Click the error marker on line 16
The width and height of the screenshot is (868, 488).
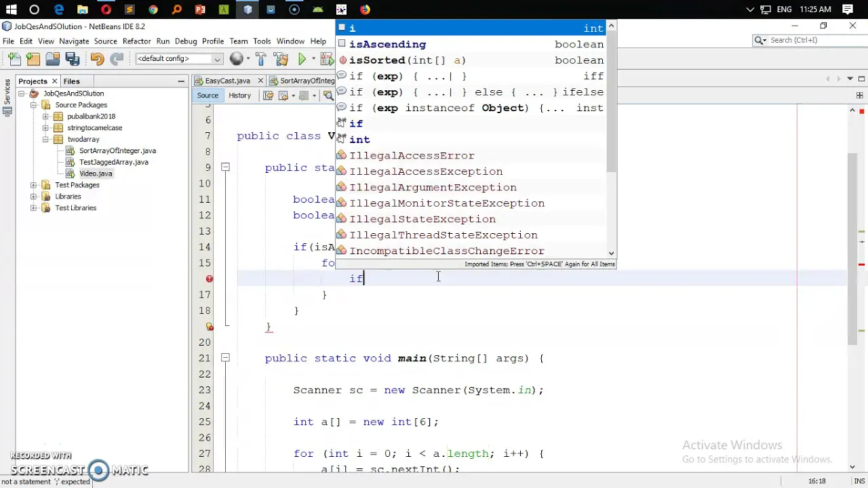coord(210,279)
